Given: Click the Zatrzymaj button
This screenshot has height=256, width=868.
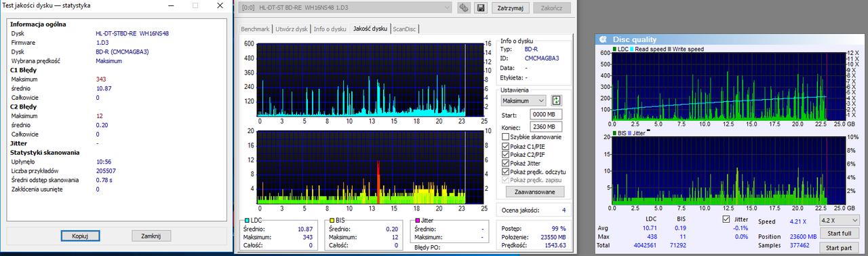Looking at the screenshot, I should tap(510, 8).
